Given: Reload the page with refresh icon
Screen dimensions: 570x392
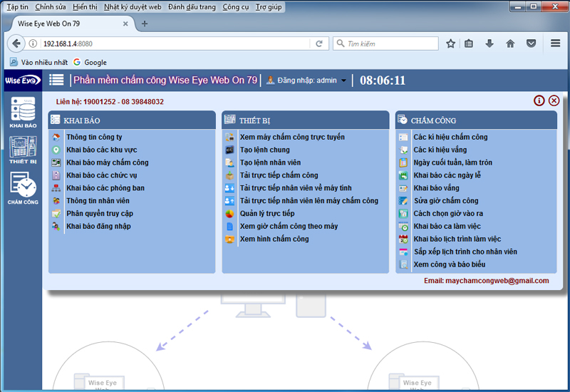Looking at the screenshot, I should [318, 43].
